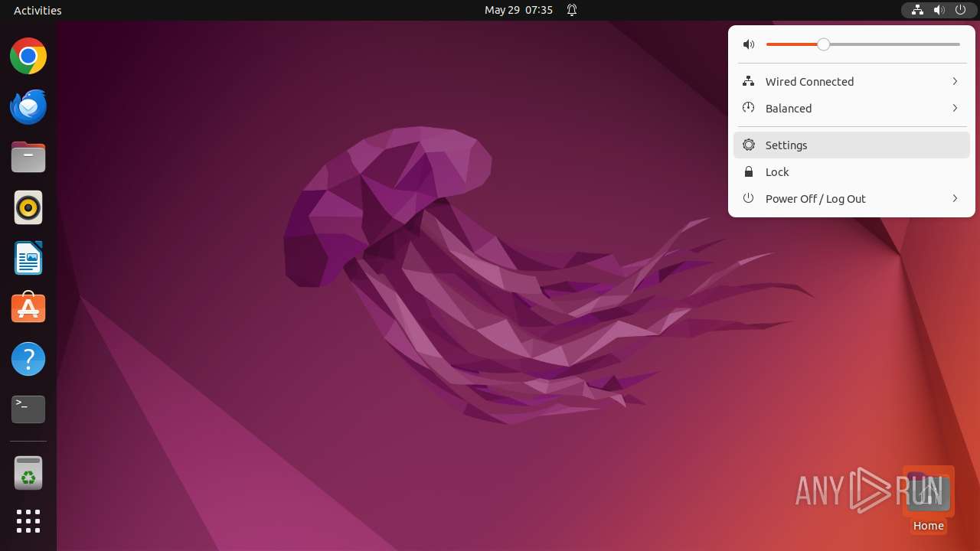980x551 pixels.
Task: Launch the Terminal from the dock
Action: (28, 409)
